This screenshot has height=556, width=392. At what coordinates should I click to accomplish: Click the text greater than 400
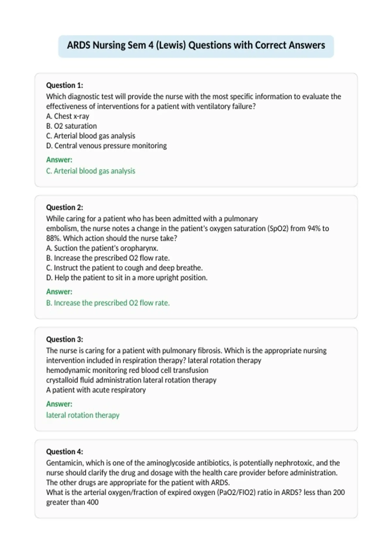coord(72,502)
